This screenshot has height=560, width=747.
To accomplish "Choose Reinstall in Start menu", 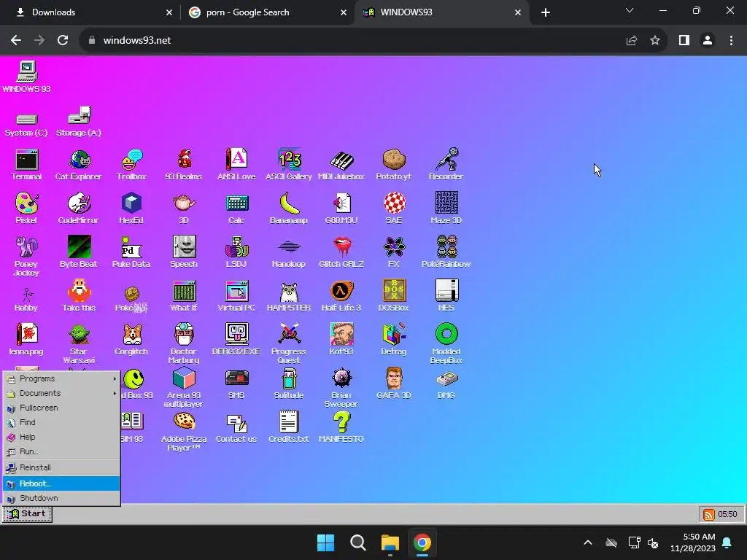I will tap(61, 467).
